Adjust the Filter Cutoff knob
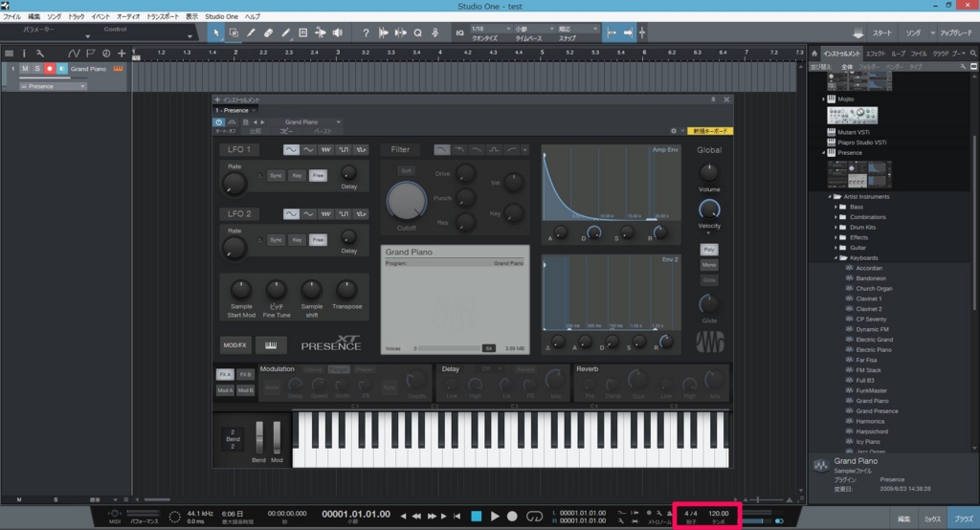Viewport: 980px width, 530px height. coord(406,201)
